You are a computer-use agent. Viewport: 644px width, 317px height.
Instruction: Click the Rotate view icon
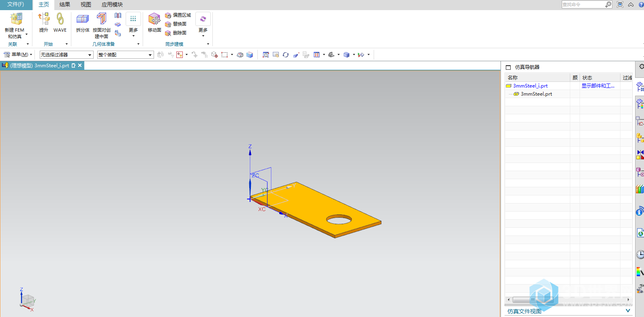[286, 55]
